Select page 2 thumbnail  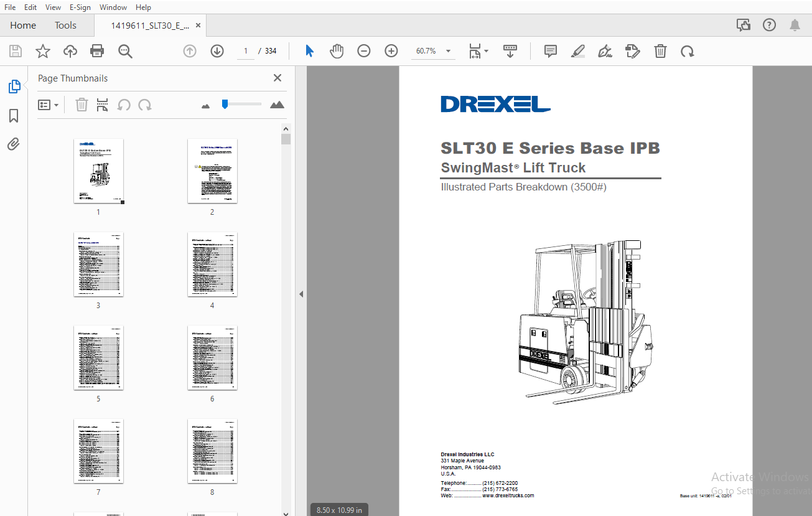click(x=212, y=171)
